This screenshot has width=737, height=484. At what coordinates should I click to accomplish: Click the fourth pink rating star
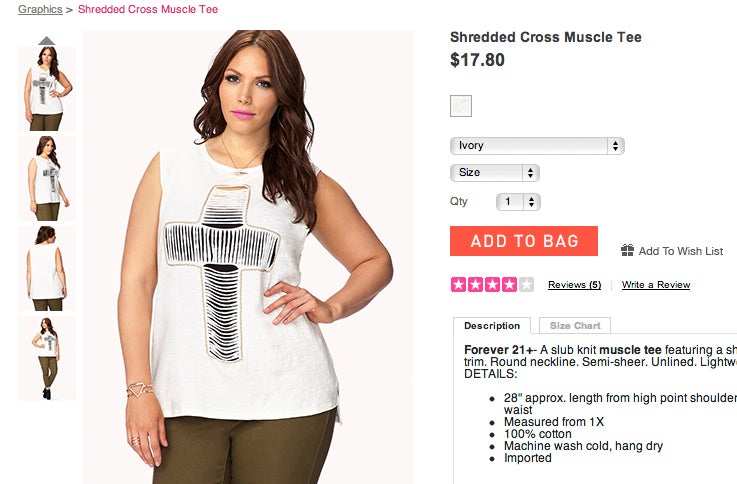click(x=509, y=284)
